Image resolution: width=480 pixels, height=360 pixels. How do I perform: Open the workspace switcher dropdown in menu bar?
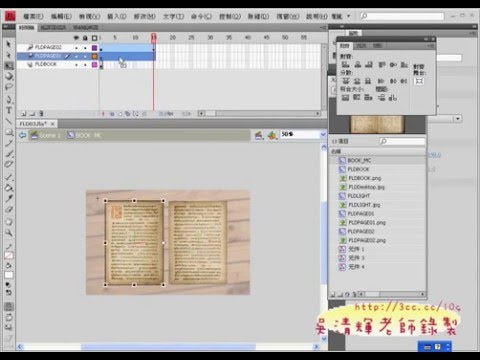349,16
